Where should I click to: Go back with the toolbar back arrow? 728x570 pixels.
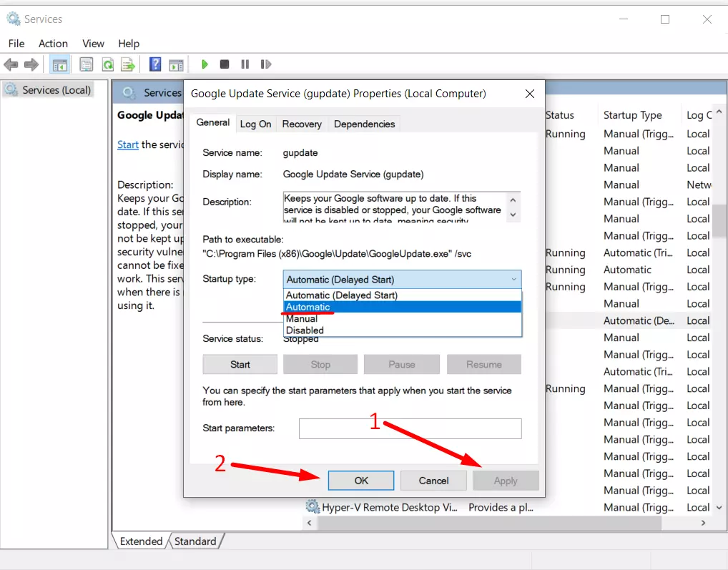[11, 64]
